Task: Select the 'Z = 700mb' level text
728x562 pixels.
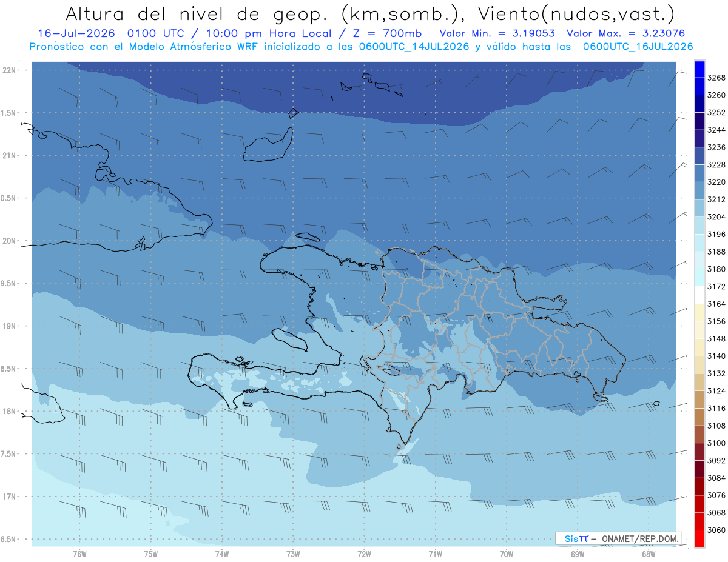Action: (388, 34)
